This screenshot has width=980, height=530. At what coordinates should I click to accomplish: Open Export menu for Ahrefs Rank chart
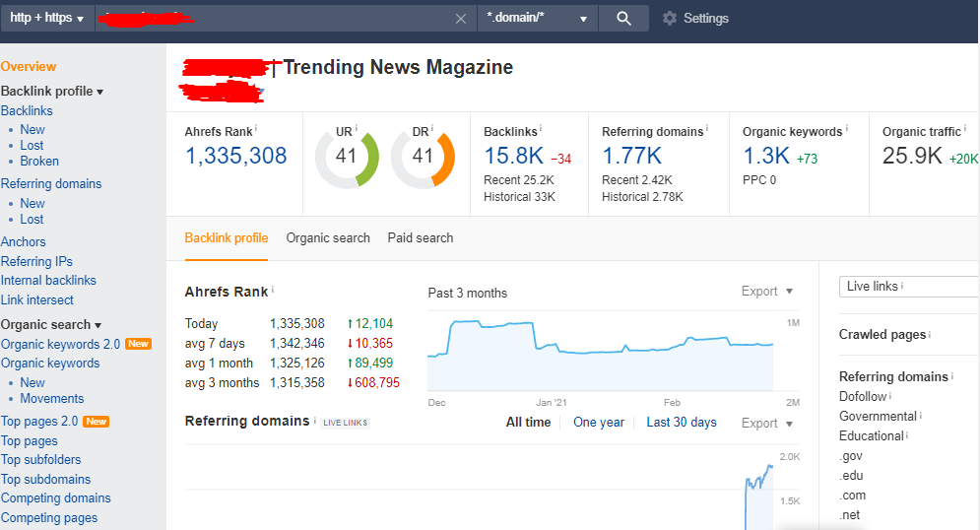[766, 292]
